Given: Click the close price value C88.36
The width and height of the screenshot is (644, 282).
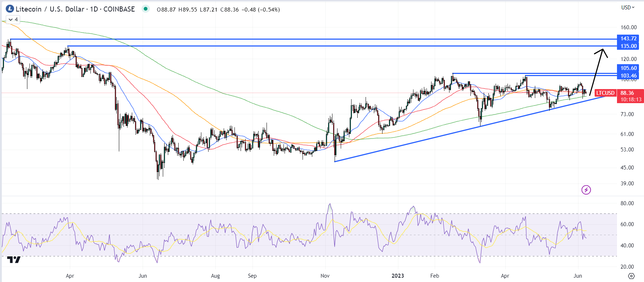Looking at the screenshot, I should click(229, 9).
